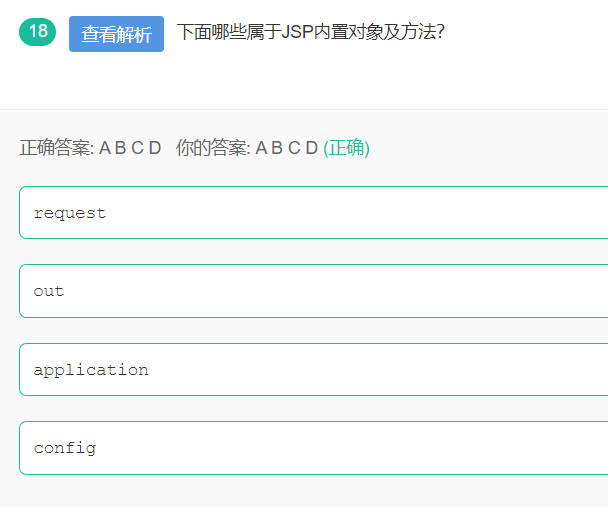The height and width of the screenshot is (507, 608).
Task: Click letter A after 你的答案
Action: point(262,148)
